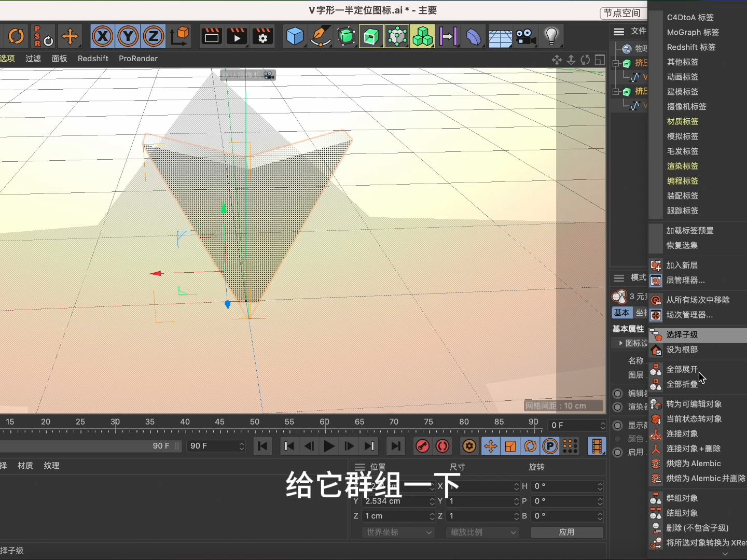This screenshot has height=560, width=747.
Task: Toggle the 启用 option in basic attributes
Action: (617, 453)
